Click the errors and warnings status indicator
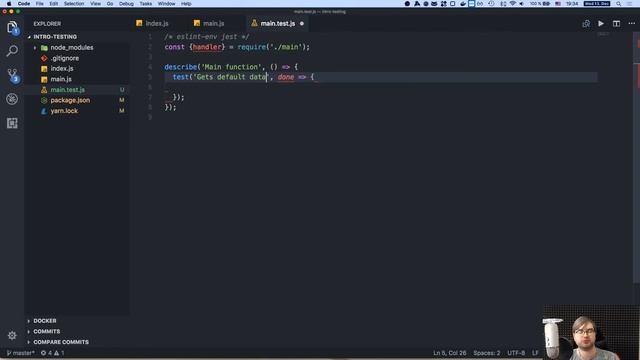This screenshot has width=640, height=360. (x=52, y=353)
